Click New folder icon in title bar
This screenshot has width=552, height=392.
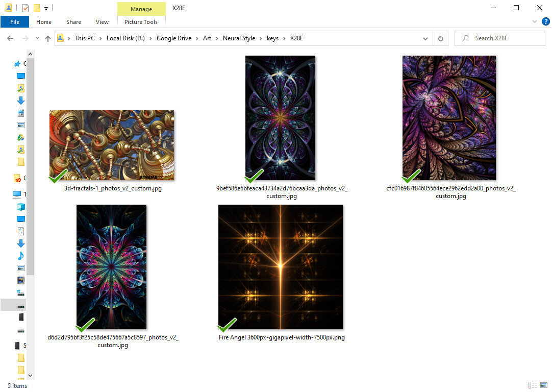coord(37,8)
